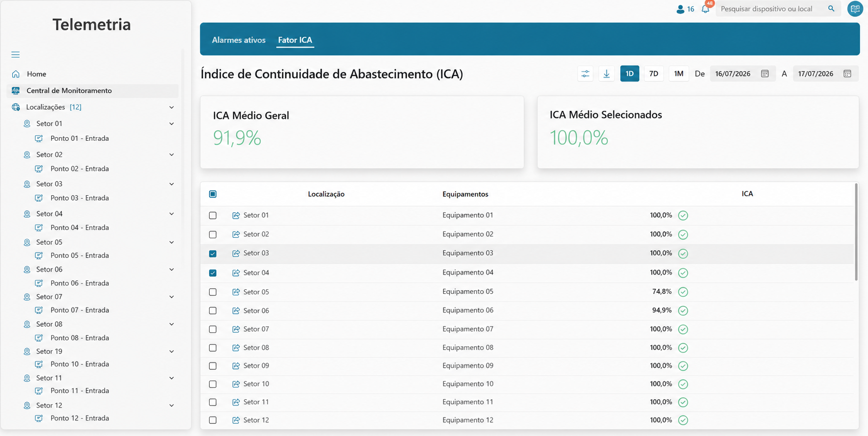The image size is (868, 436).
Task: Click the A date field 17/07/2026
Action: (825, 74)
